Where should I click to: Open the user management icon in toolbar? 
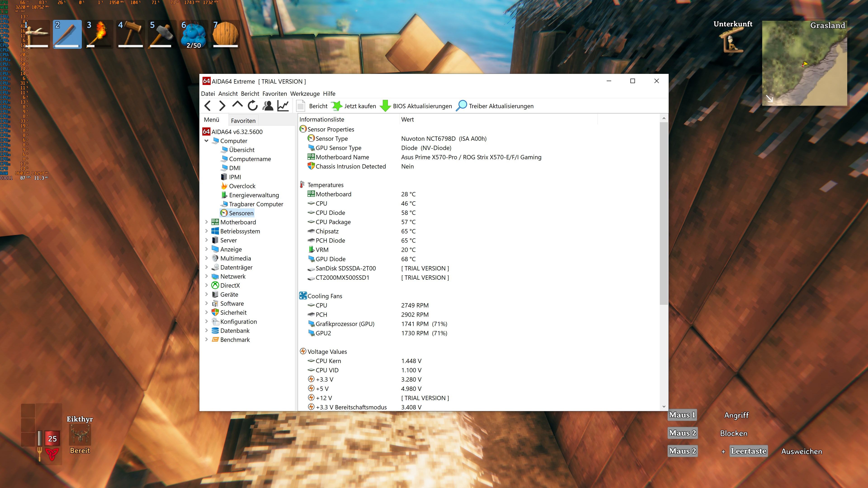[268, 106]
